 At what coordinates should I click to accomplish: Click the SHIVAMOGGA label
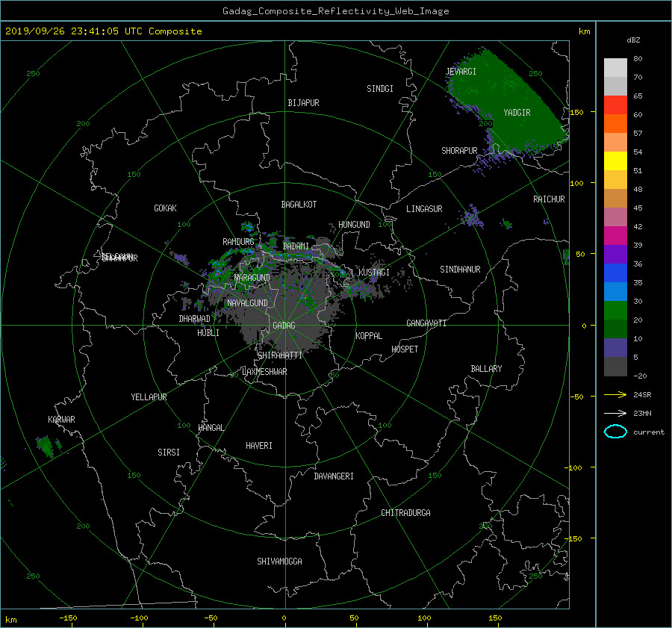click(279, 562)
